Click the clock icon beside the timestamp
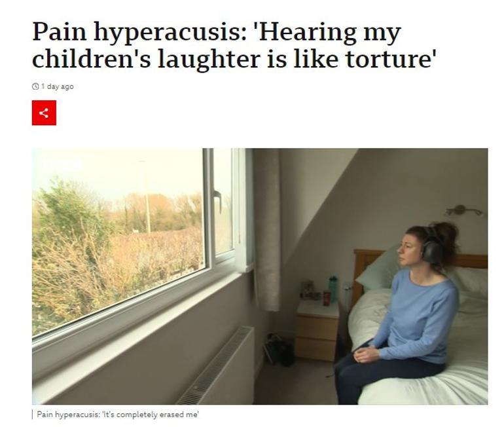Viewport: 504px width, 427px height. [x=35, y=86]
